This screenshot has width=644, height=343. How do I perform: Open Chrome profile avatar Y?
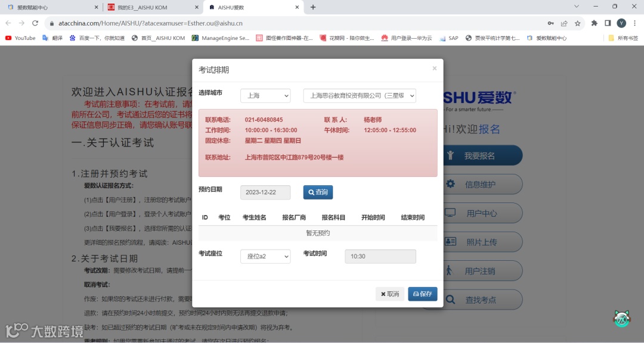(x=621, y=23)
